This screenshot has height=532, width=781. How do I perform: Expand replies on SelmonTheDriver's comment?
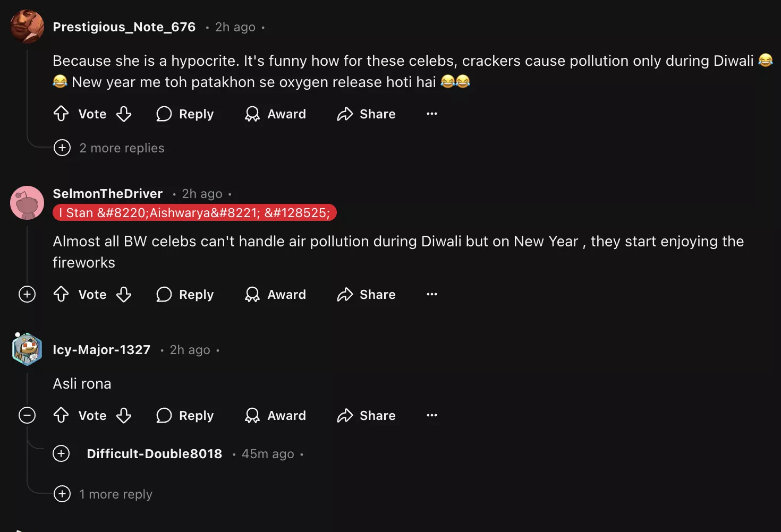27,294
